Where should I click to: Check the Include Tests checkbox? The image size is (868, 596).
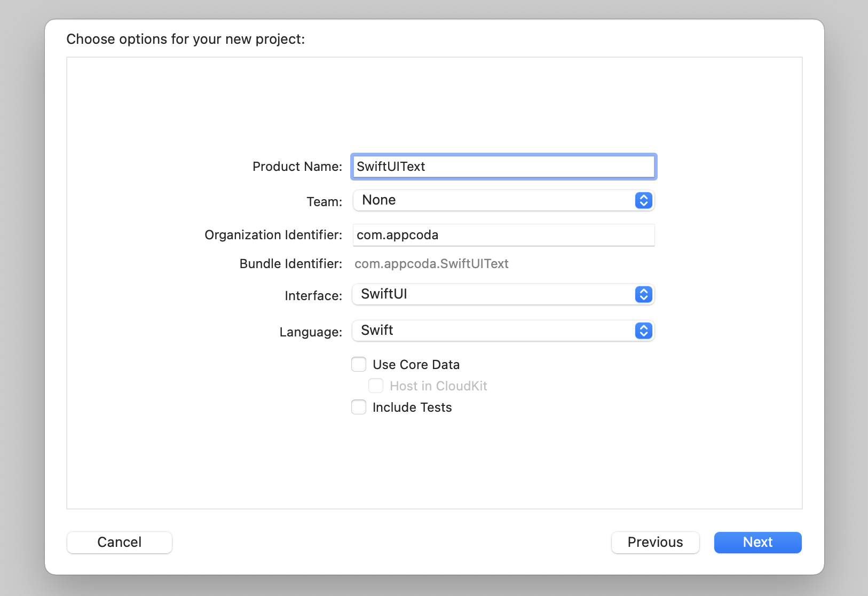point(359,407)
